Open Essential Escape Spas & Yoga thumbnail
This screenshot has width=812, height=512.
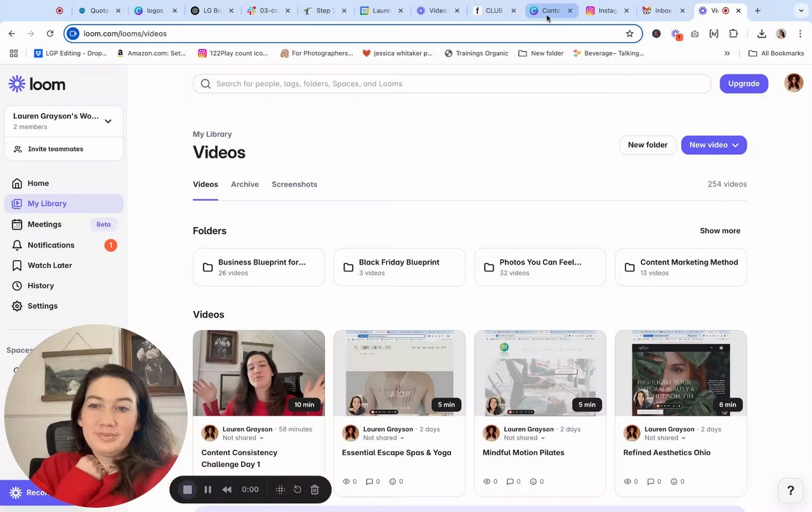point(400,373)
